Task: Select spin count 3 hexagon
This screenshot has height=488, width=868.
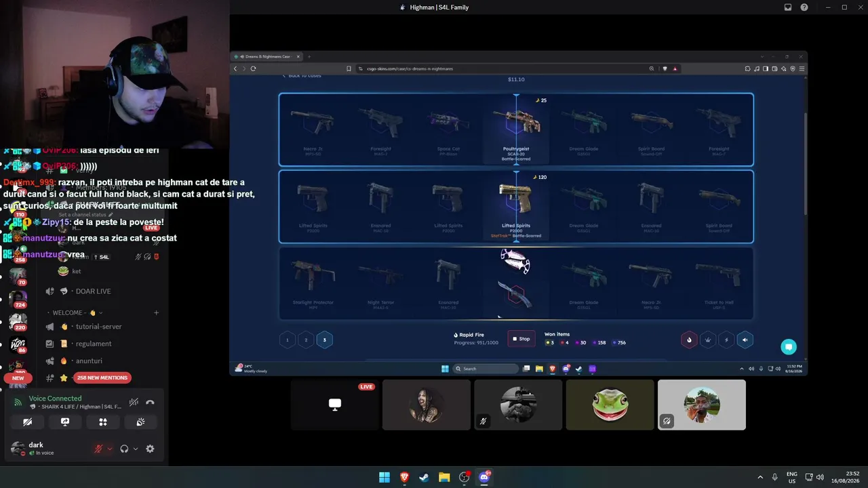Action: pyautogui.click(x=324, y=340)
